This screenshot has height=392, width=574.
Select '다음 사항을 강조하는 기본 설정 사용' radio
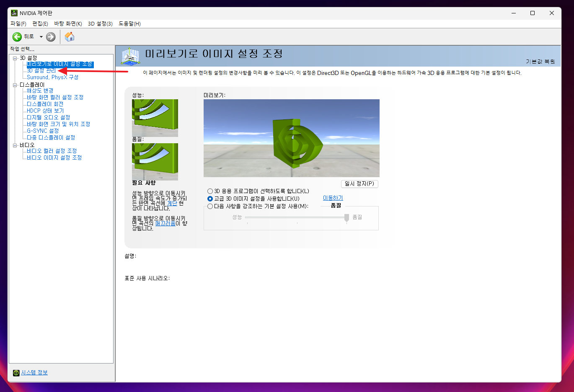(x=210, y=206)
